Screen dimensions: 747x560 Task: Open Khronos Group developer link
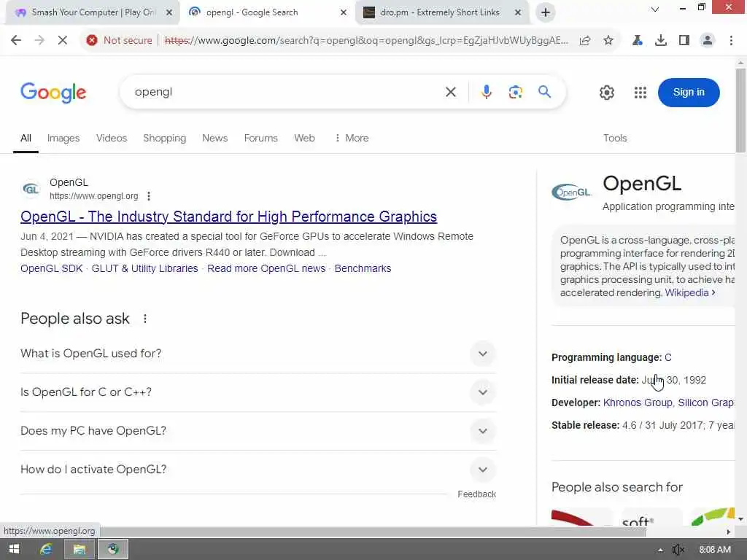coord(638,402)
